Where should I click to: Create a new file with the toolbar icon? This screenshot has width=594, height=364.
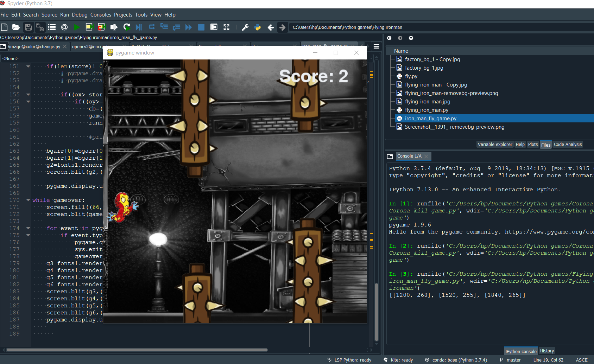[4, 27]
